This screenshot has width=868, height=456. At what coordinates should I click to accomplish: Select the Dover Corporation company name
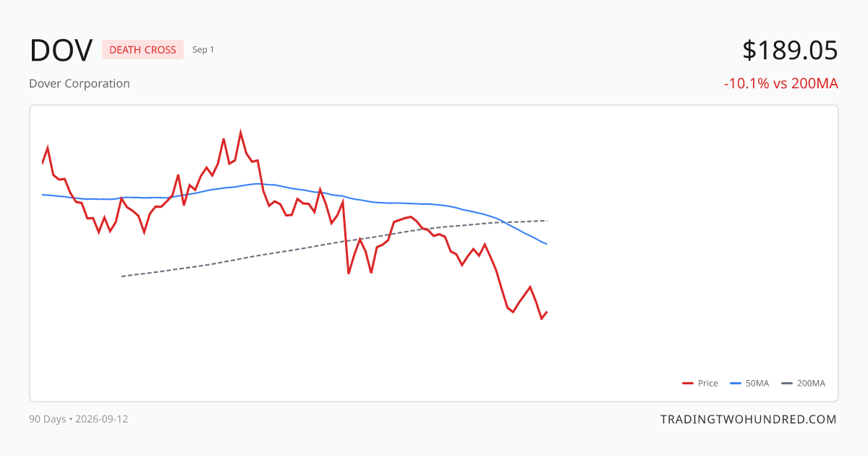tap(80, 83)
